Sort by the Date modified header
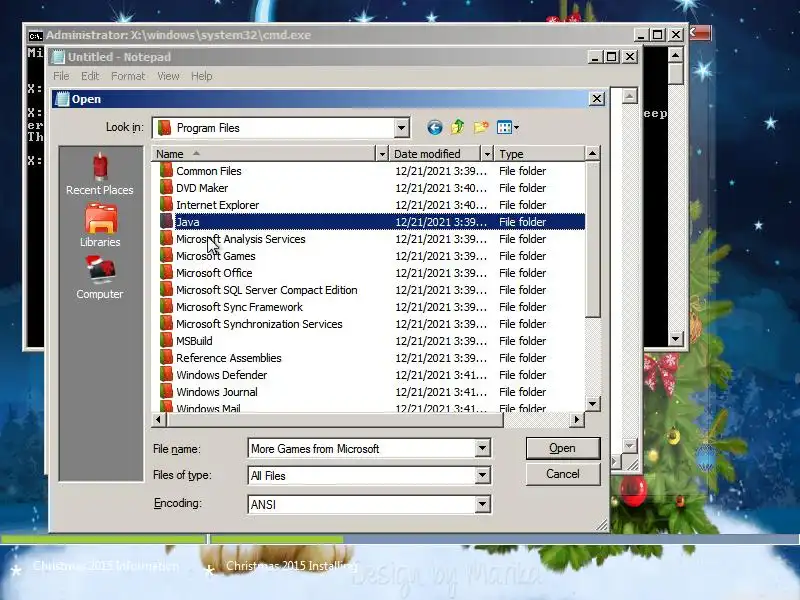Viewport: 800px width, 600px height. click(435, 154)
